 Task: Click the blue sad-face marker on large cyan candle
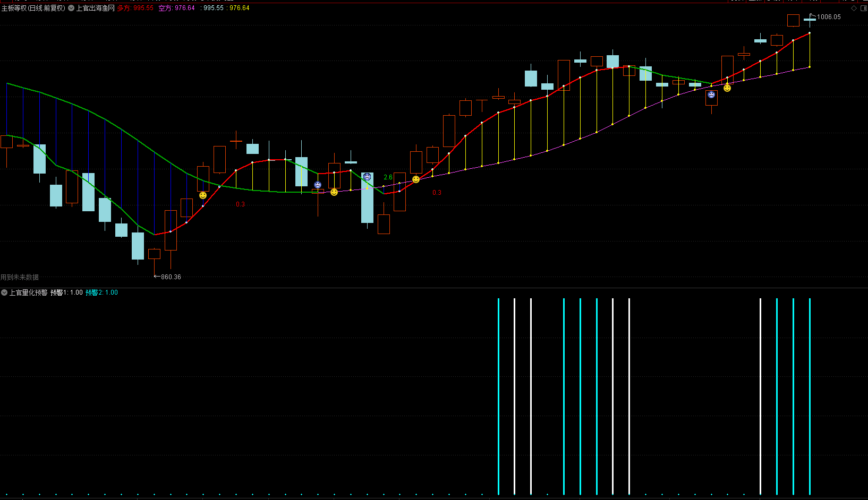click(x=367, y=177)
